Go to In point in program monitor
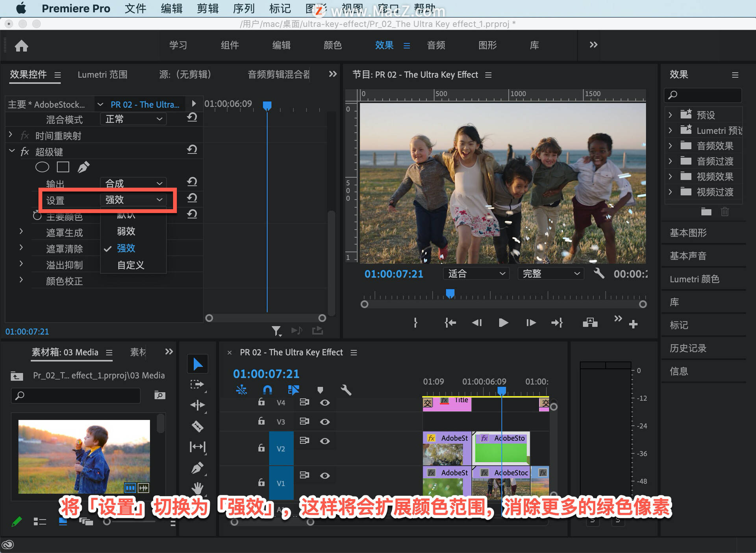The width and height of the screenshot is (756, 553). pos(450,323)
